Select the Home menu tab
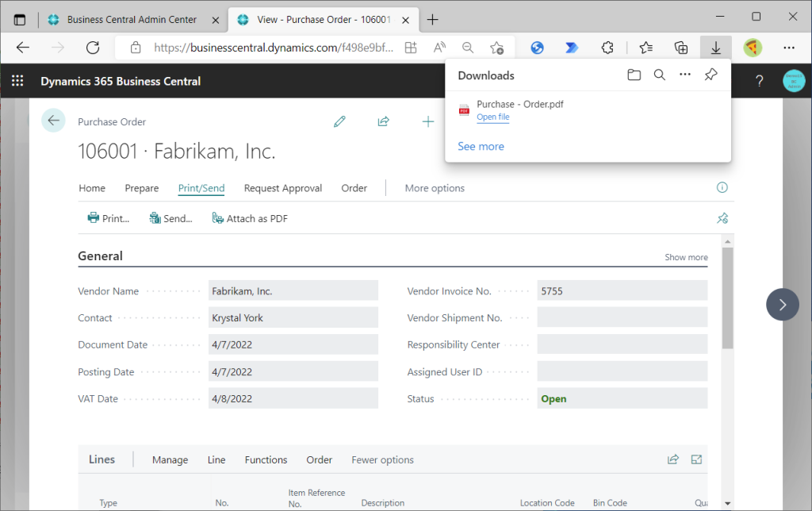The image size is (812, 511). [x=92, y=188]
